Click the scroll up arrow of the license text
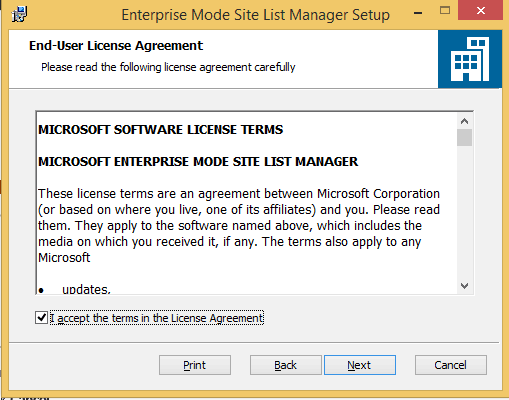This screenshot has height=400, width=509. (x=464, y=121)
